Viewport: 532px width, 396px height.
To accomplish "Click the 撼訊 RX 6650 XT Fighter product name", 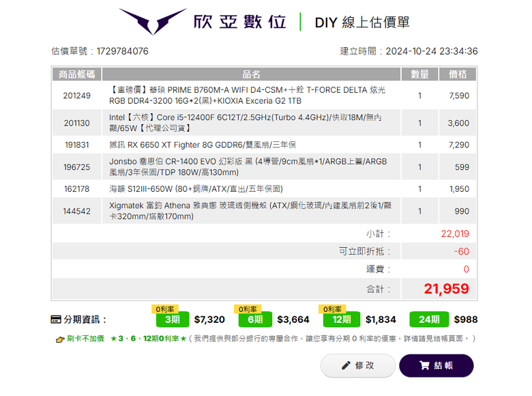I will tap(203, 145).
